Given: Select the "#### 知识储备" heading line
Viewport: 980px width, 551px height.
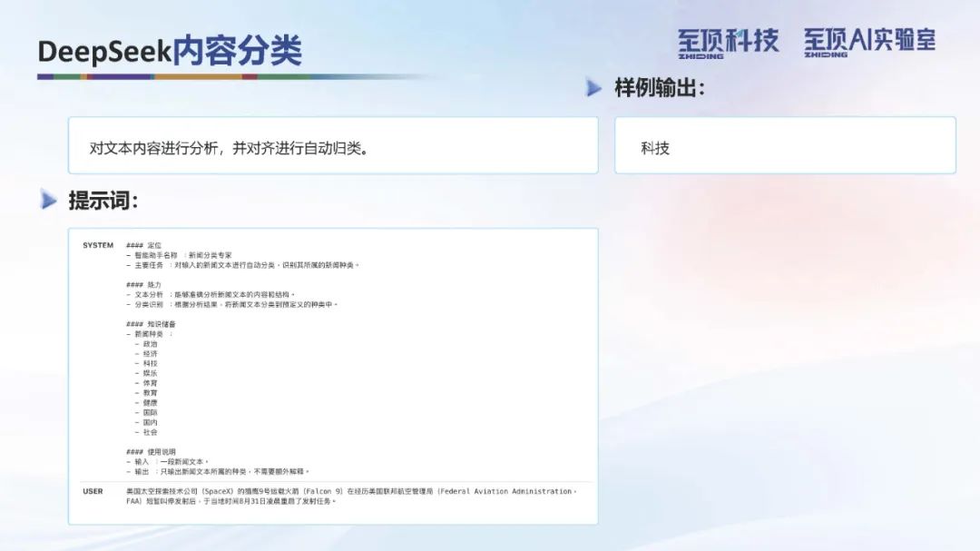Looking at the screenshot, I should tap(152, 324).
